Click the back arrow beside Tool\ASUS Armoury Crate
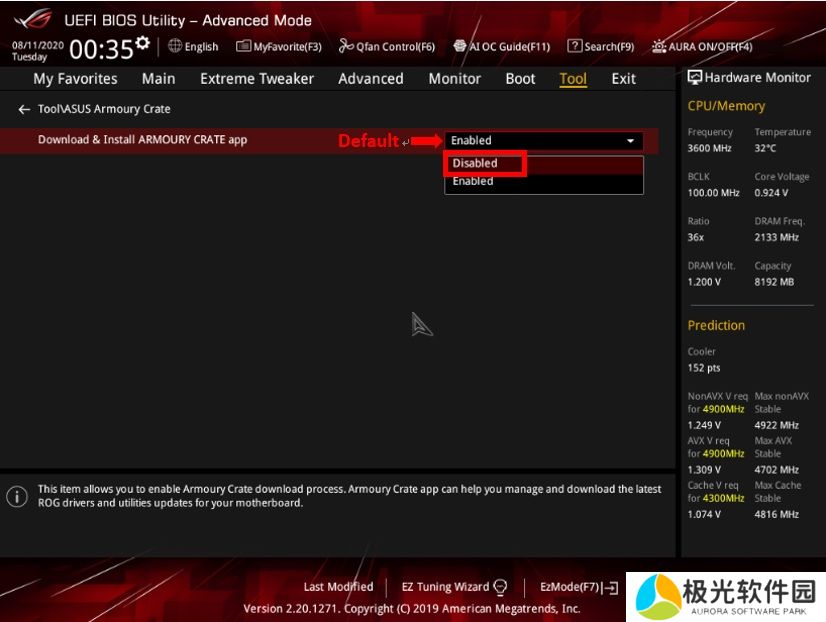 pyautogui.click(x=24, y=109)
